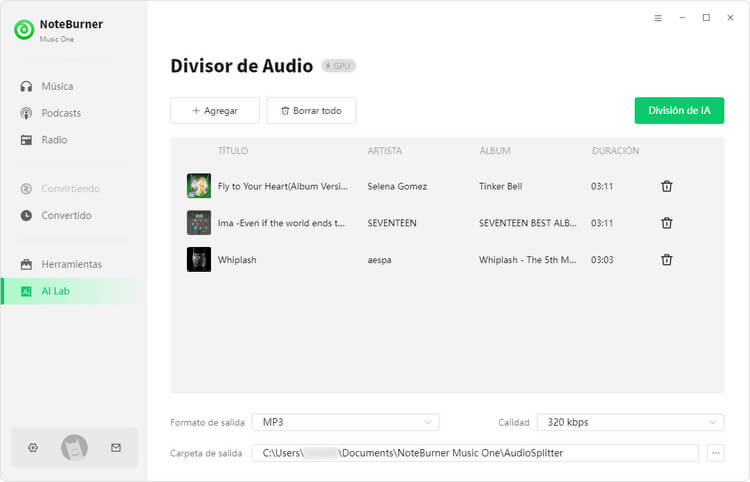This screenshot has width=750, height=482.
Task: Click the ARTISTA column header
Action: pos(385,151)
